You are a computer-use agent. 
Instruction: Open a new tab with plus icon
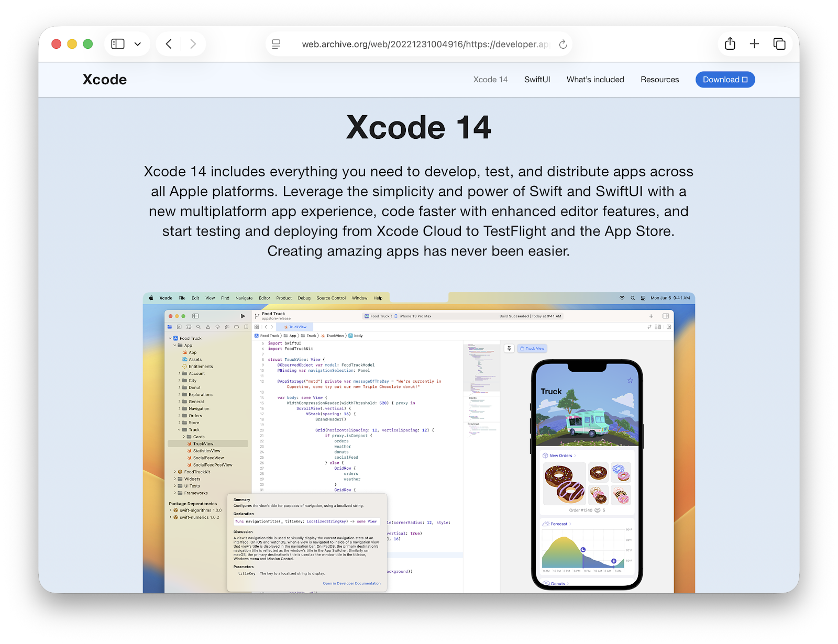754,44
